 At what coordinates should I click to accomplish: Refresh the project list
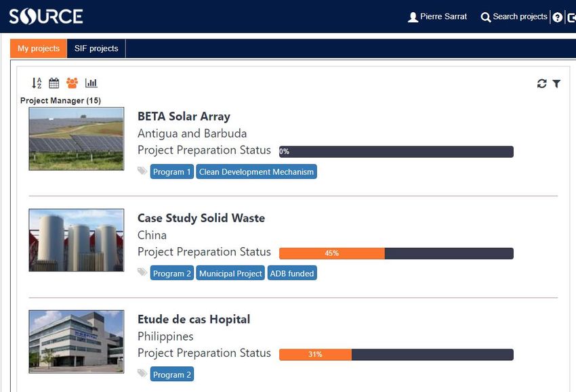click(x=541, y=84)
